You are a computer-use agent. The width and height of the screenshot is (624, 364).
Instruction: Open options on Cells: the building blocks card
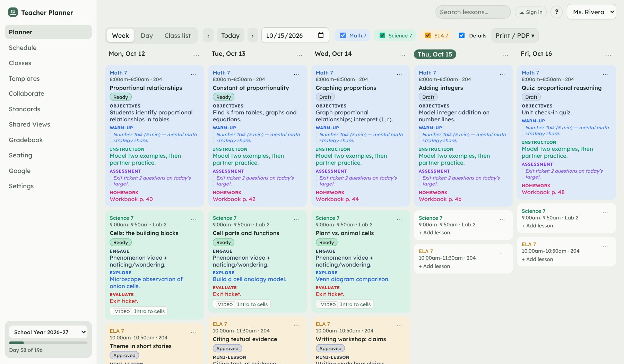click(193, 219)
